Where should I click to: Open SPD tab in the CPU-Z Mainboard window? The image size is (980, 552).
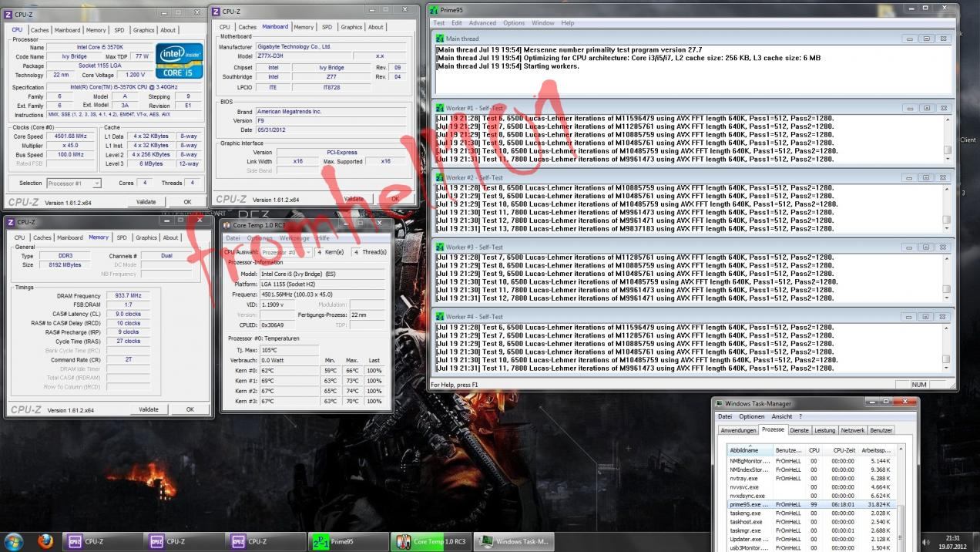tap(327, 27)
